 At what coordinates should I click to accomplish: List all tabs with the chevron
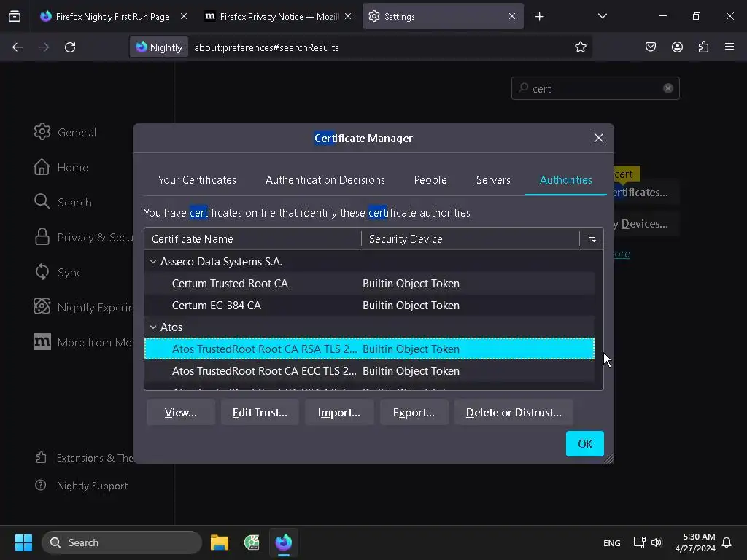(602, 16)
